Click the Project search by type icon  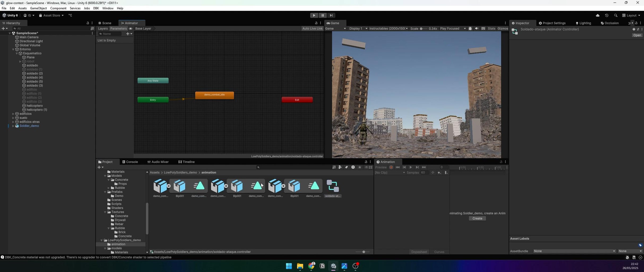[x=340, y=167]
